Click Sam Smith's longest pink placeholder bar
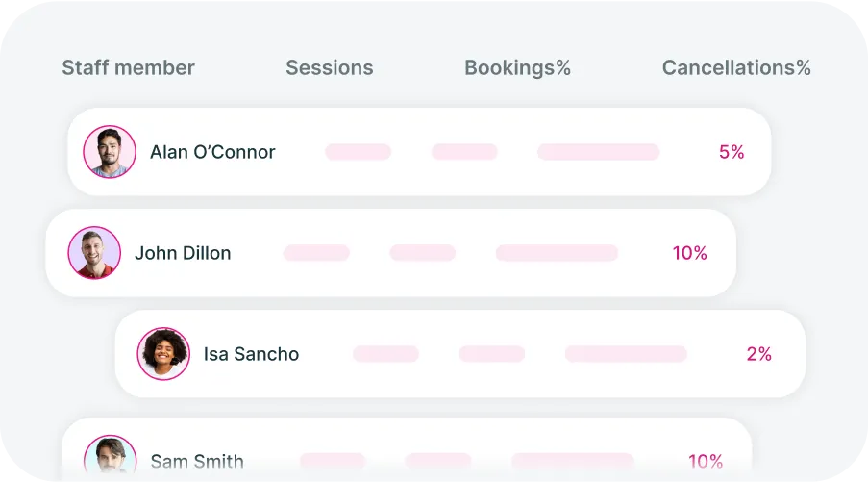The height and width of the screenshot is (482, 868). [x=572, y=461]
